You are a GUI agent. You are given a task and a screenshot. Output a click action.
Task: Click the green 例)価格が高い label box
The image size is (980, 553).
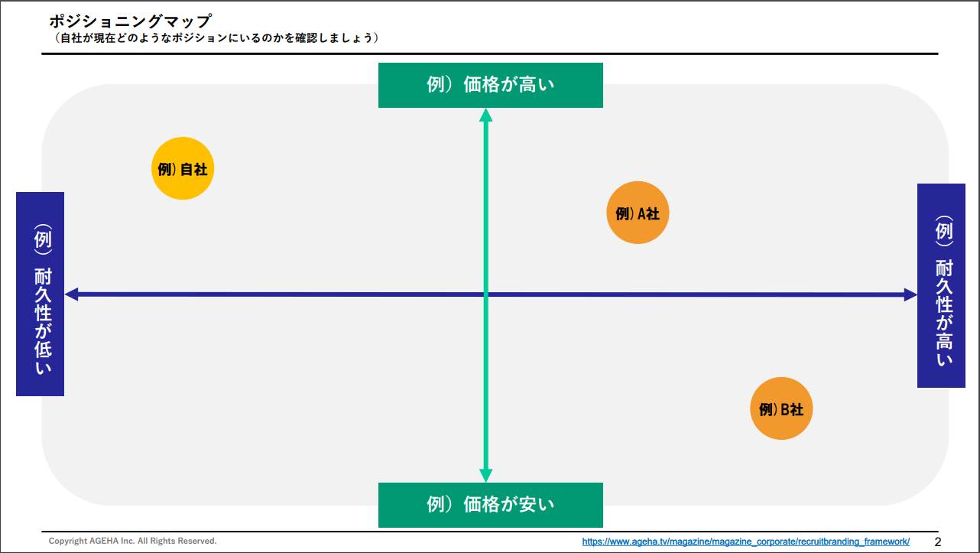(491, 85)
